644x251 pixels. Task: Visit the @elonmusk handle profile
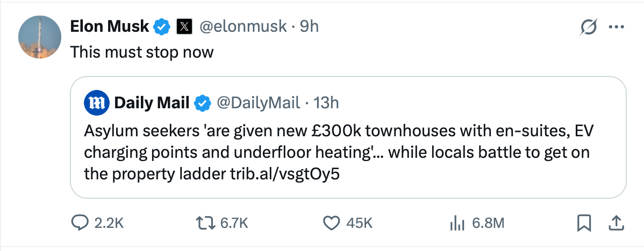point(243,26)
